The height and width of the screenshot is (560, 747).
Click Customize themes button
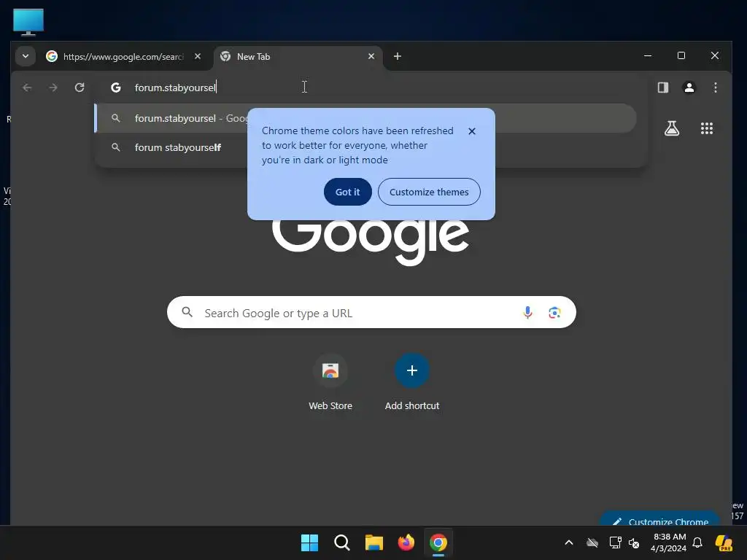click(429, 192)
